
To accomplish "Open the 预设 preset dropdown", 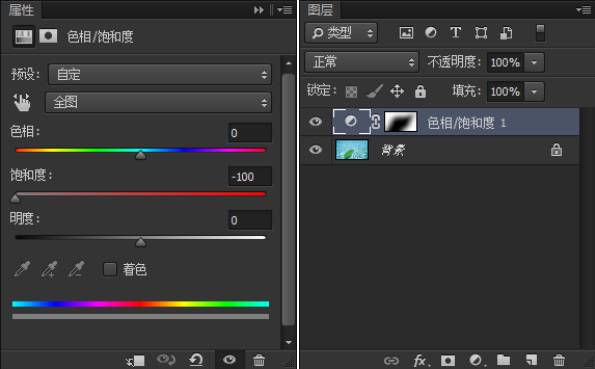I will pyautogui.click(x=160, y=74).
